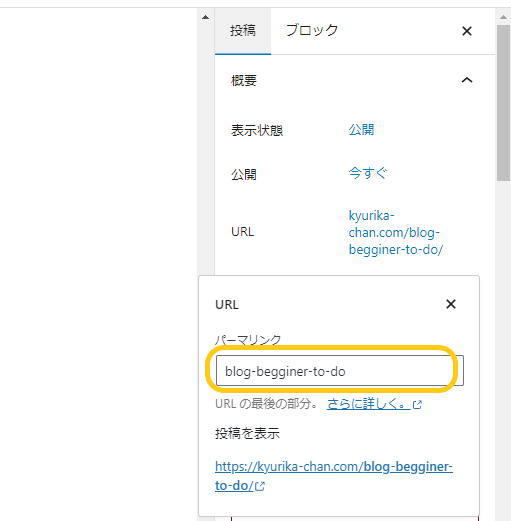Close the URL popover
511x521 pixels.
click(451, 304)
